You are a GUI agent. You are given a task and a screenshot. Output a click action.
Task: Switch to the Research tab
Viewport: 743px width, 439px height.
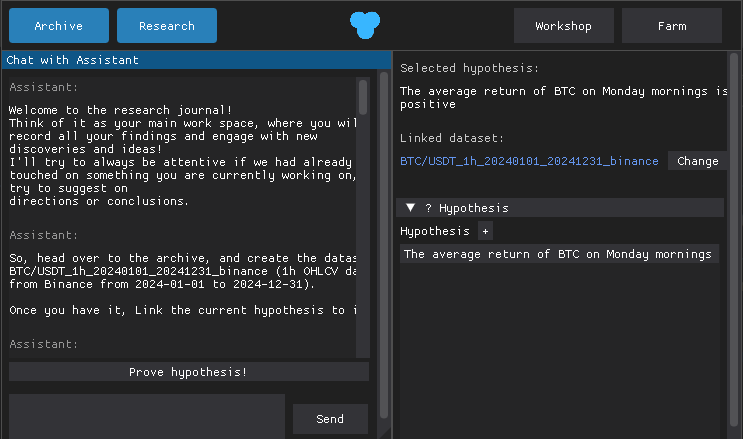(167, 26)
